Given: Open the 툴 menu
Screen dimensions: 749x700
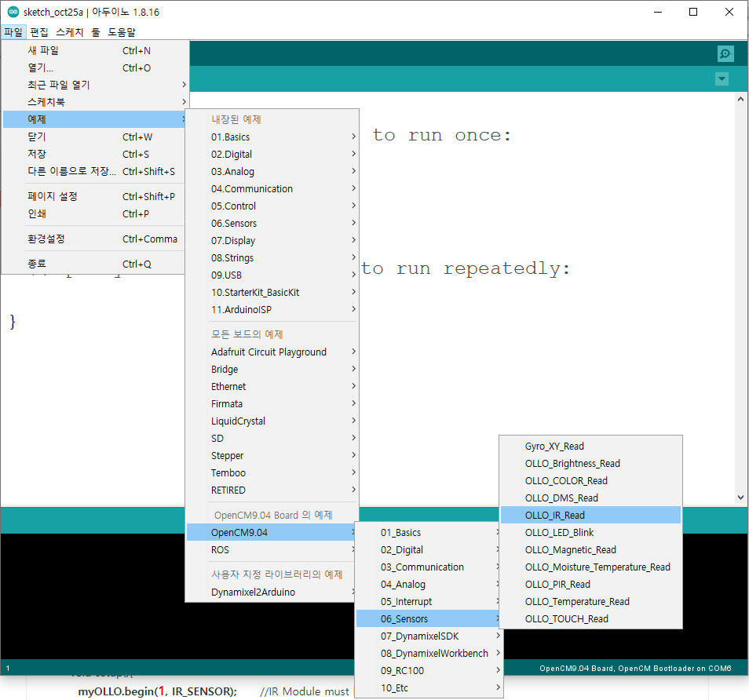Looking at the screenshot, I should tap(96, 32).
